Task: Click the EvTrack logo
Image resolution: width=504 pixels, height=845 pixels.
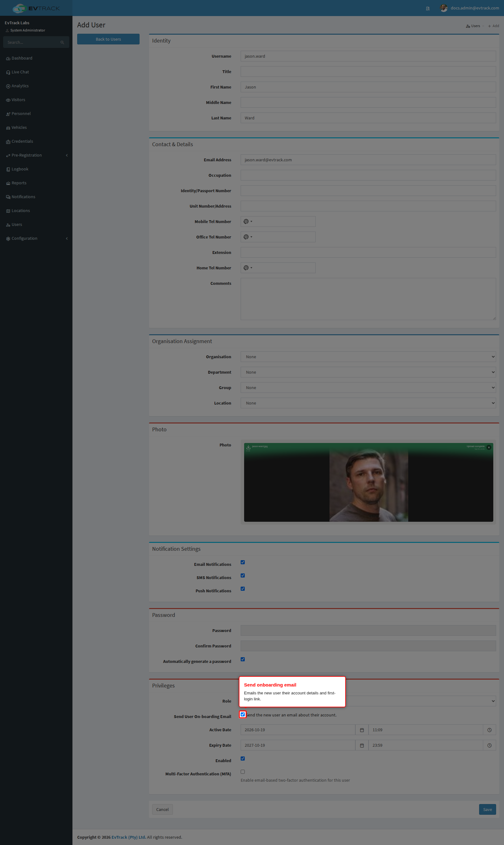Action: tap(36, 8)
